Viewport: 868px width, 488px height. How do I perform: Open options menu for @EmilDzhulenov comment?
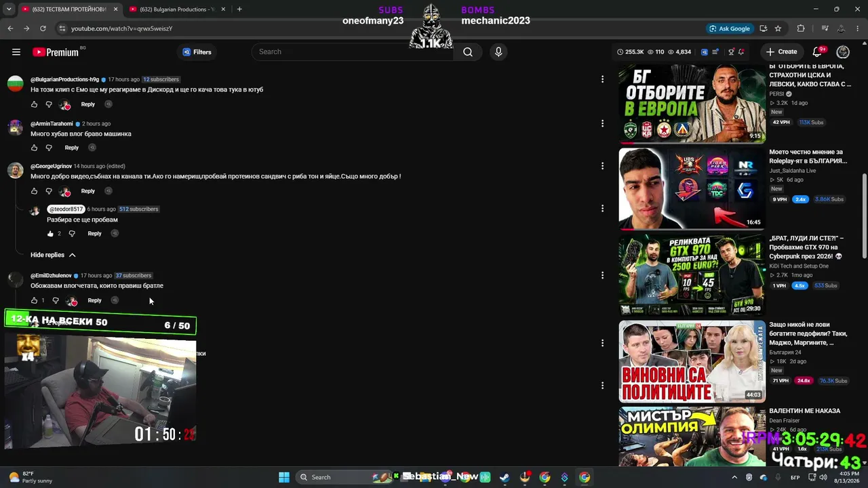pos(602,275)
